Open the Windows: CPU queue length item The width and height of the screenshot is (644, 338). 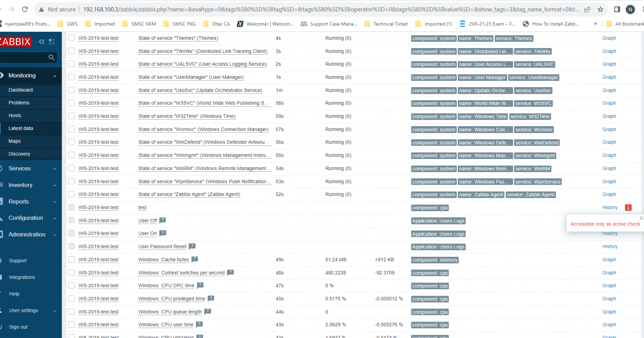pos(170,312)
